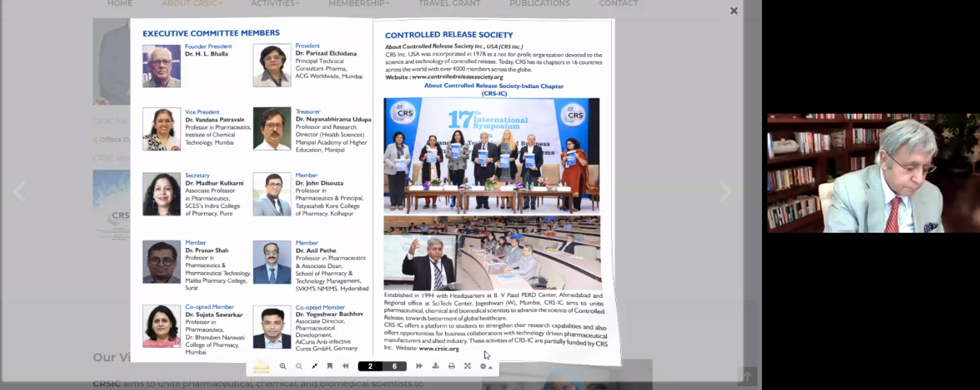Screen dimensions: 980x390
Task: Click Dr. Parizad Elchidana's photo
Action: click(x=272, y=65)
